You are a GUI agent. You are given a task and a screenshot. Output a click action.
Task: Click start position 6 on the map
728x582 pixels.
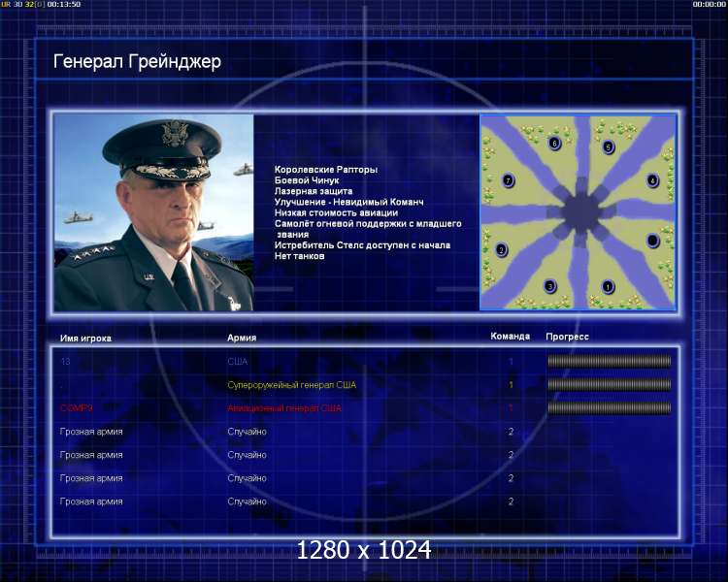click(554, 143)
